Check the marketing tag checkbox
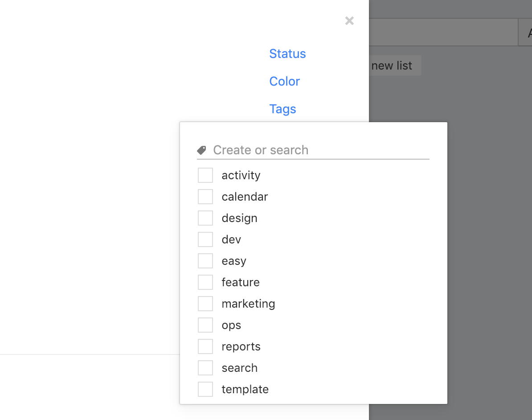This screenshot has height=420, width=532. pyautogui.click(x=205, y=304)
